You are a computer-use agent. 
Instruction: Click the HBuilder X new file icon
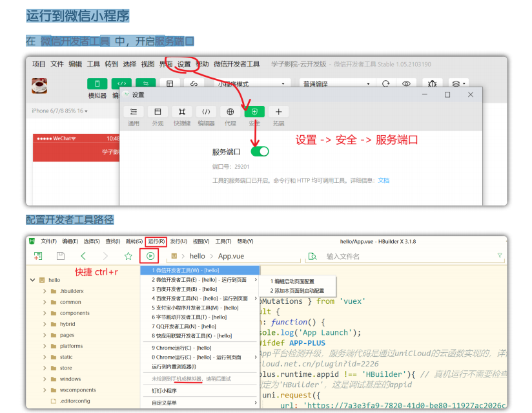pos(38,256)
